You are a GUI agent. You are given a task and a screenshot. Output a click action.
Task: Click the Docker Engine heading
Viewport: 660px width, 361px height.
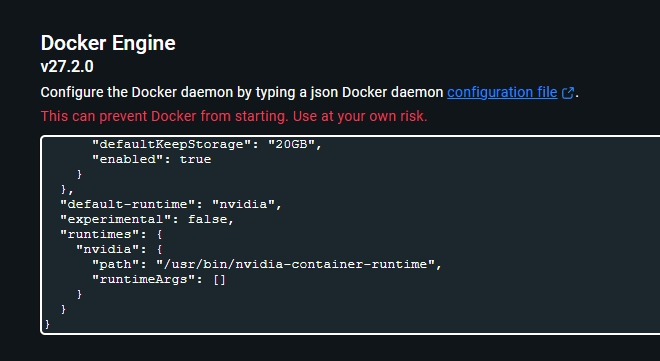coord(108,43)
